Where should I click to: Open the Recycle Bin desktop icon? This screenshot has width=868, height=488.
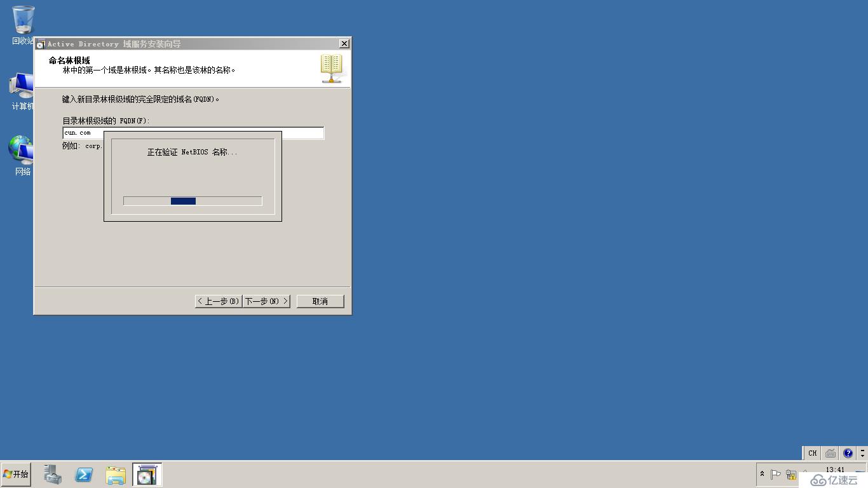click(23, 25)
